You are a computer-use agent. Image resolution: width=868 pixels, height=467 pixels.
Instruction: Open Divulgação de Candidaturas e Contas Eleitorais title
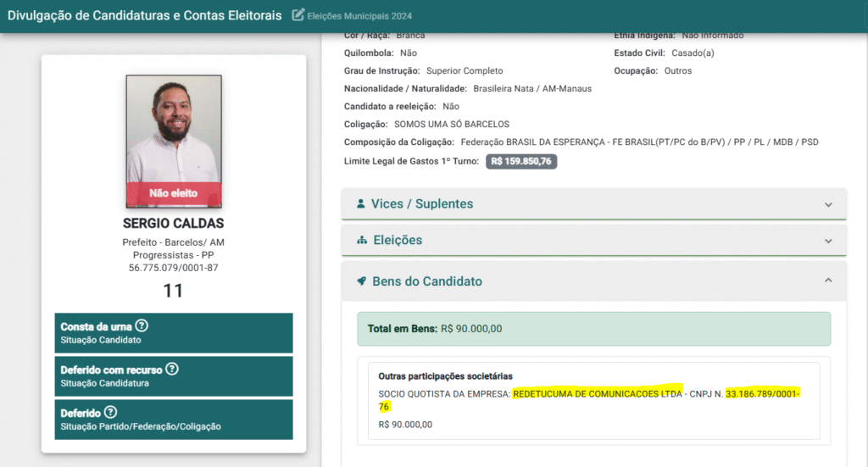coord(145,15)
